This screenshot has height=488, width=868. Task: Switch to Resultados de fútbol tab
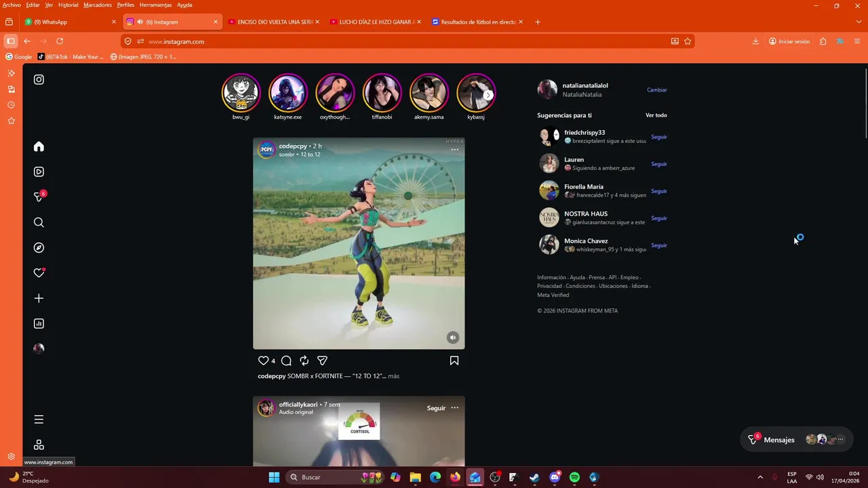pyautogui.click(x=477, y=22)
